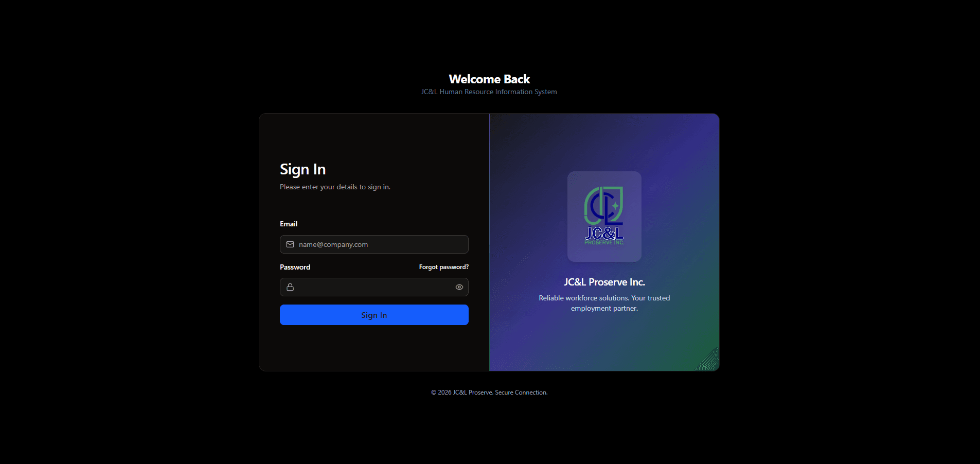Click the envelope icon in the Email field
The width and height of the screenshot is (980, 464).
coord(290,244)
